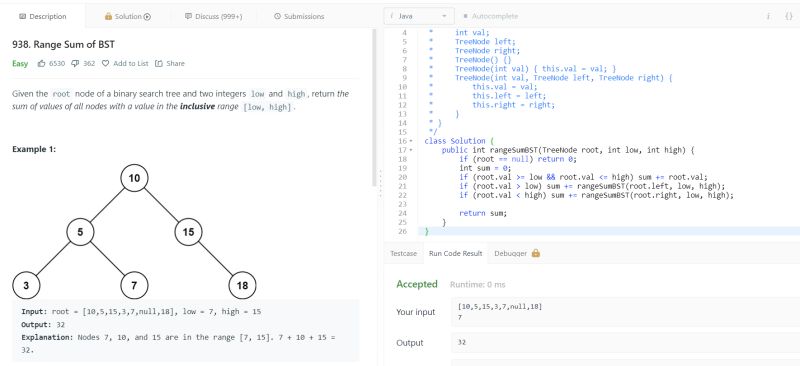Click the Share problem icon
Image resolution: width=800 pixels, height=366 pixels.
tap(159, 64)
